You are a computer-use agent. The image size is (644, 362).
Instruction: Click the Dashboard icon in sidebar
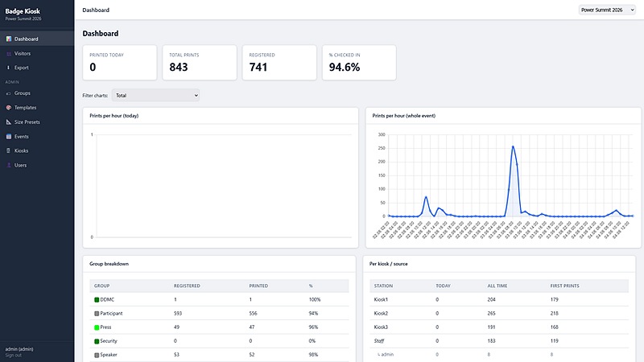click(9, 39)
